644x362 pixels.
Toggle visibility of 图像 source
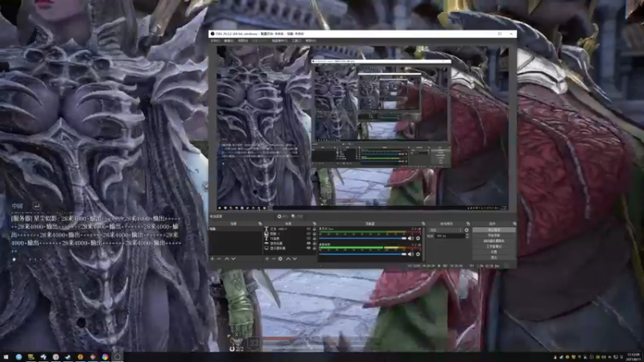click(x=308, y=234)
